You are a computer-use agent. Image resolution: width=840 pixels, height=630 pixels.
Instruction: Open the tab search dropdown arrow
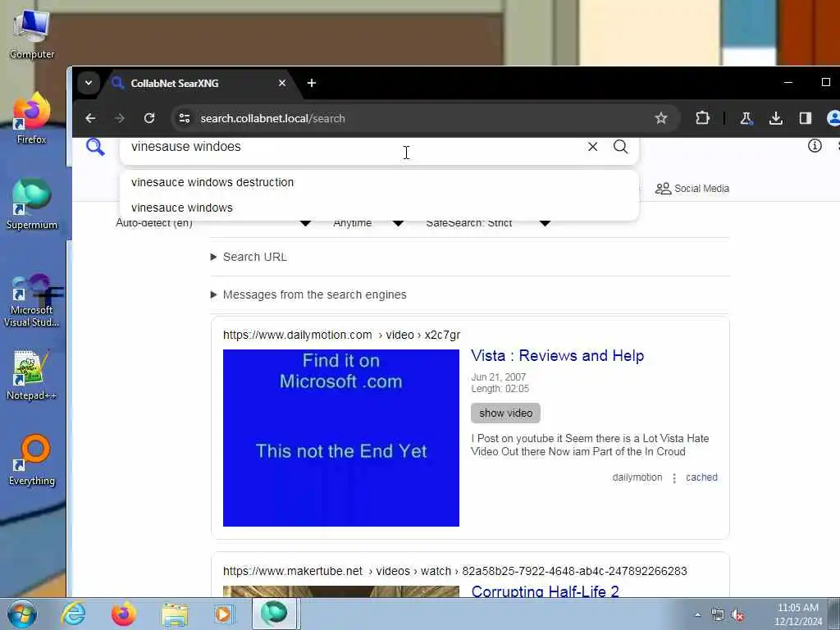(89, 83)
